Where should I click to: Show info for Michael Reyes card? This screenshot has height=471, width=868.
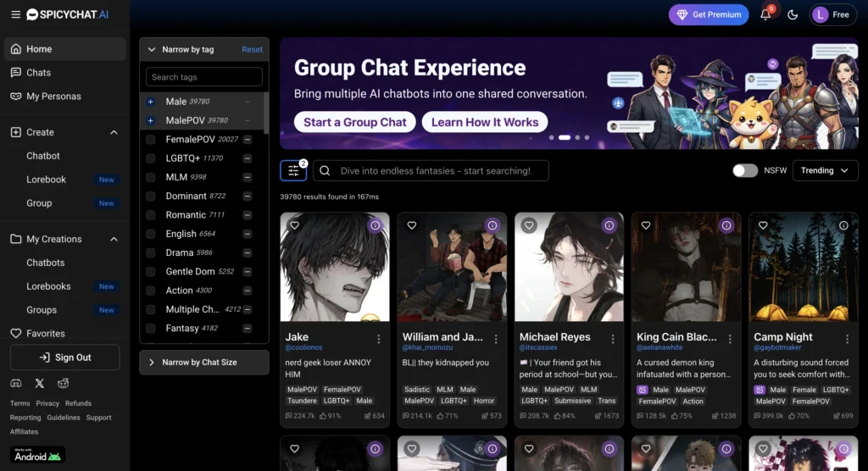[609, 225]
